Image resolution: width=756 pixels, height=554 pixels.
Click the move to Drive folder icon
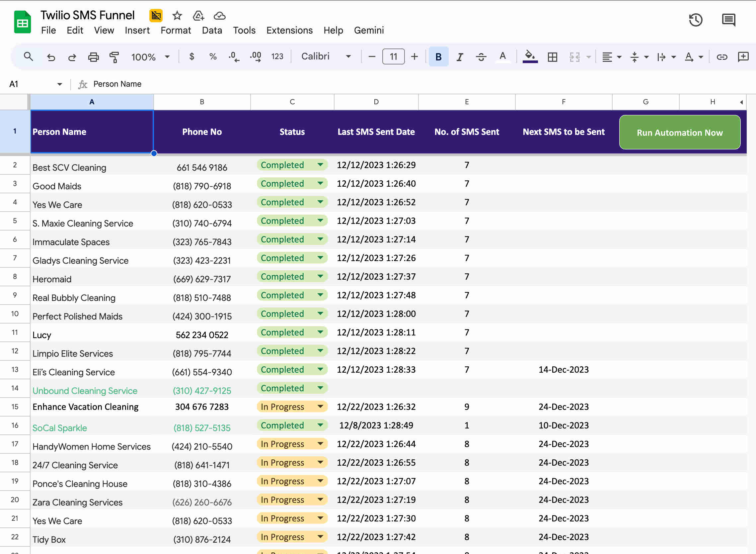point(198,15)
